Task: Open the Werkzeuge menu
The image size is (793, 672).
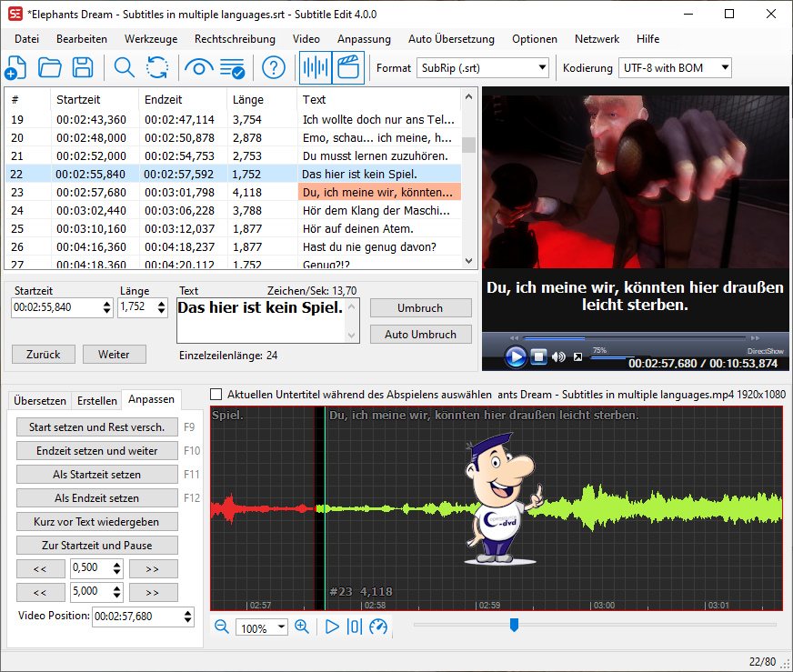Action: (150, 39)
